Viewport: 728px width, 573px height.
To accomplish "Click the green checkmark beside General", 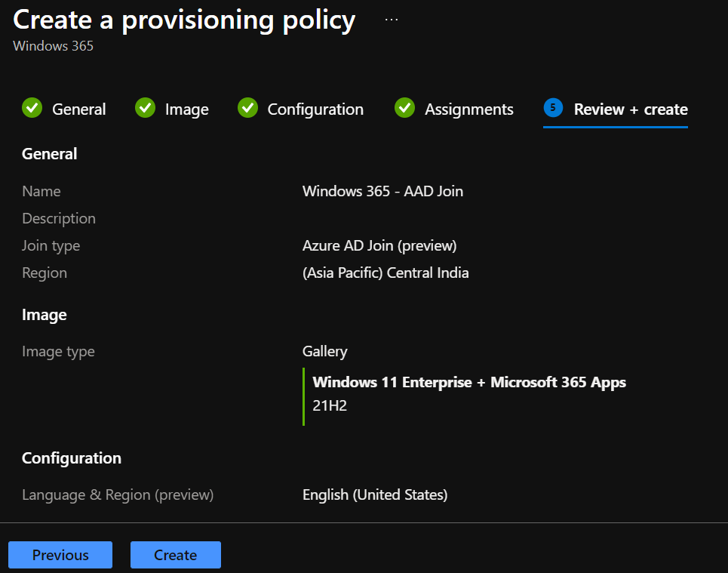I will [32, 108].
